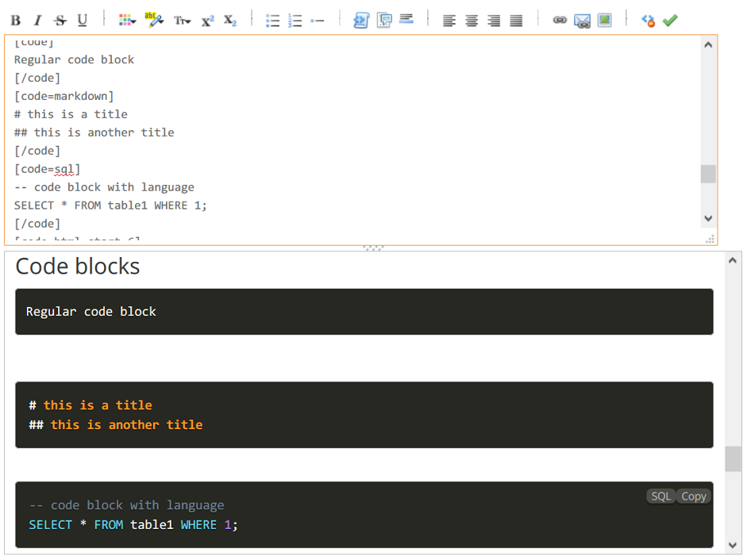Insert a hyperlink with the chain icon
The height and width of the screenshot is (560, 751).
(x=560, y=21)
